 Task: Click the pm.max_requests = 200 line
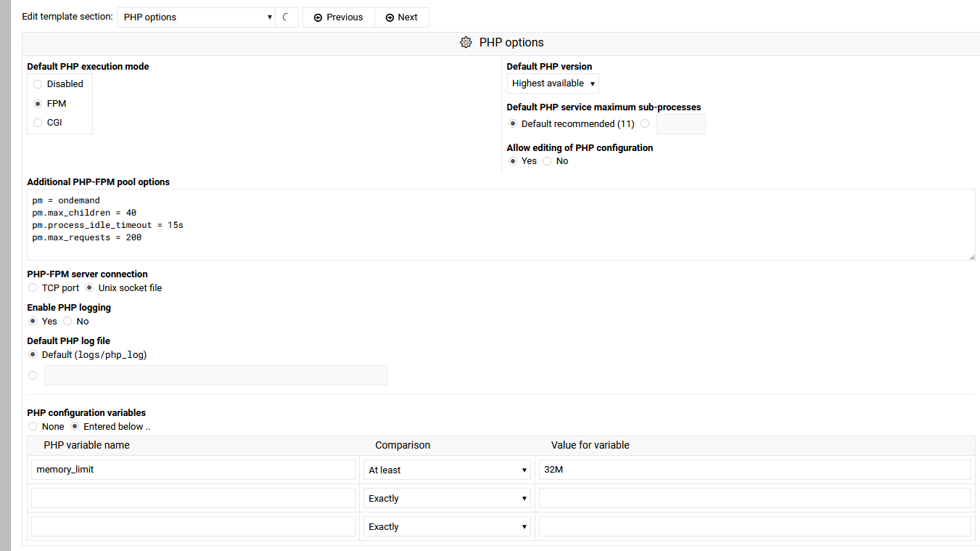click(x=87, y=237)
